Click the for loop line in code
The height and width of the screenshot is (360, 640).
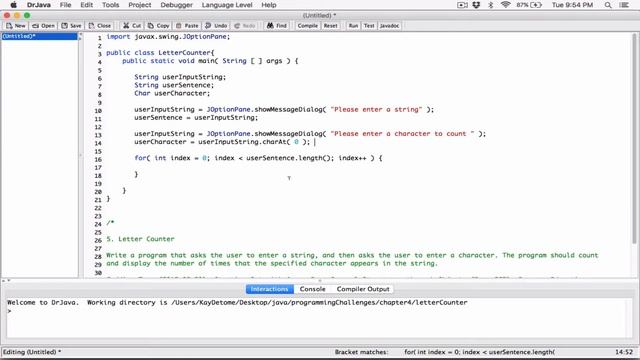pos(258,158)
